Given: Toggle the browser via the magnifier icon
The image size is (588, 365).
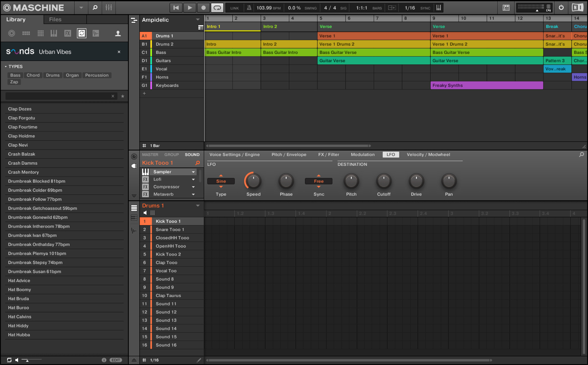Looking at the screenshot, I should coord(95,8).
